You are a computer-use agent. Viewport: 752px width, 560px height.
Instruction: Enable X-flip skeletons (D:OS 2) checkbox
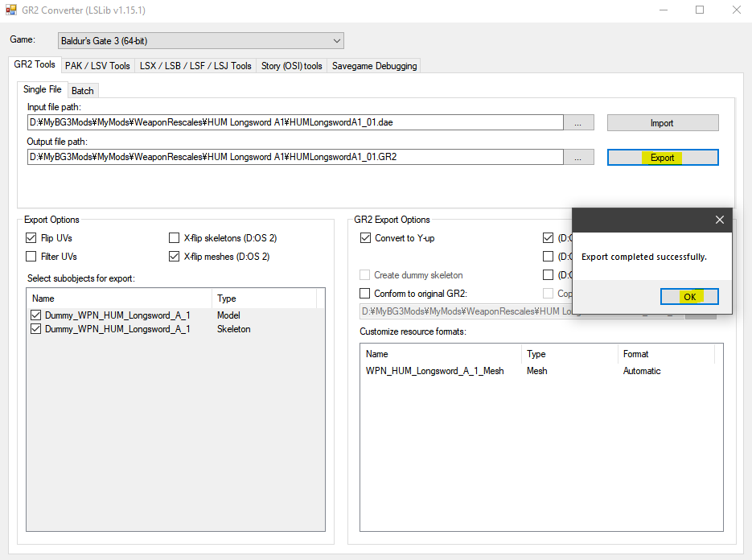point(174,238)
